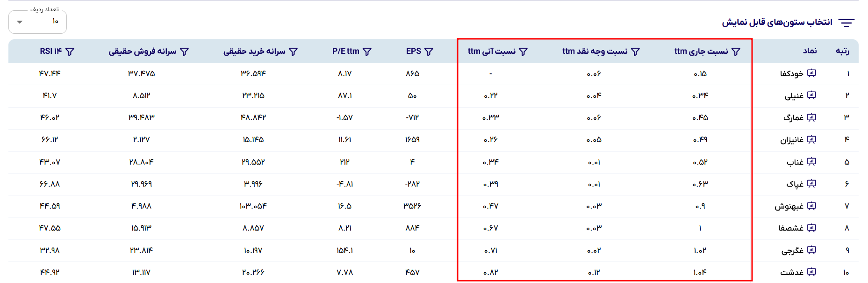
Task: Click chart icon beside غنیلی symbol
Action: 811,95
